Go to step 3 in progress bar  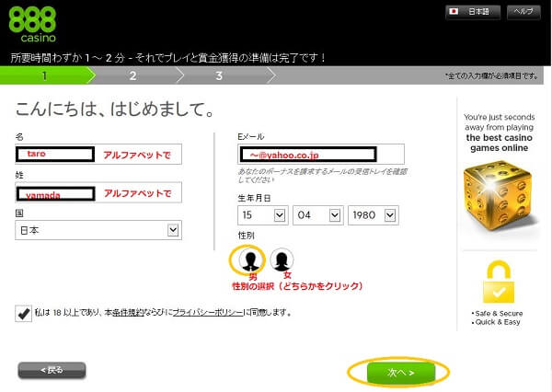click(219, 75)
